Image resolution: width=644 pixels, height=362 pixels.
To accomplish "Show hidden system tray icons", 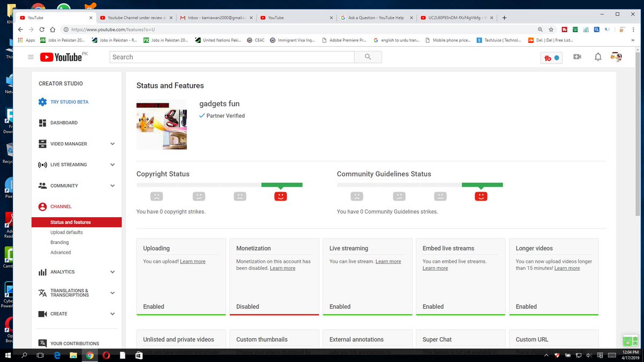I will tap(546, 355).
